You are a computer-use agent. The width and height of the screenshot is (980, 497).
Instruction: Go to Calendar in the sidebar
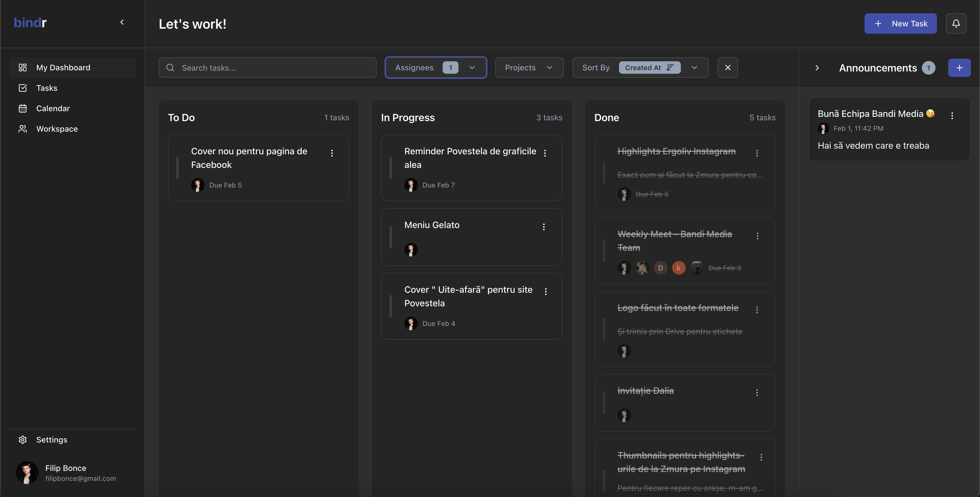coord(53,108)
